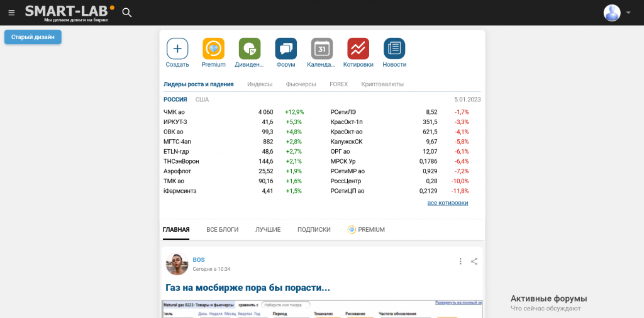
Task: Click the Создать plus icon
Action: [x=177, y=48]
